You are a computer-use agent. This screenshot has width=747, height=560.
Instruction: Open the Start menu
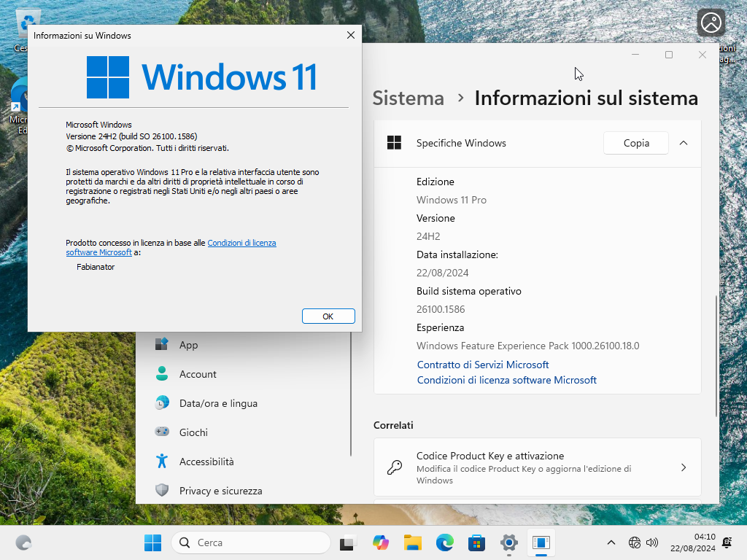(x=153, y=542)
